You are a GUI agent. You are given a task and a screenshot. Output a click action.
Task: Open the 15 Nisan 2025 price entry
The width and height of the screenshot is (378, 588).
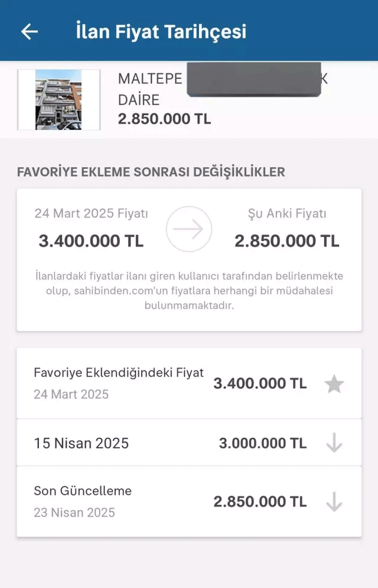tap(82, 443)
